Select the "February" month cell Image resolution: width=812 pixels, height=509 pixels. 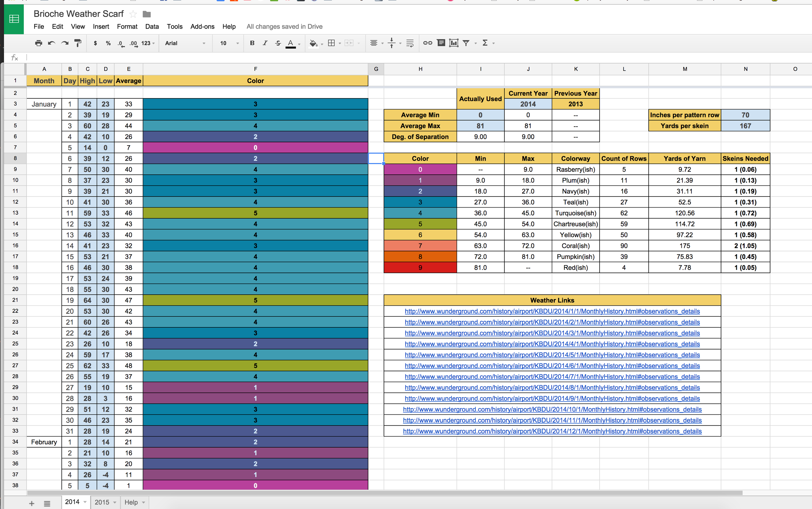(x=44, y=442)
